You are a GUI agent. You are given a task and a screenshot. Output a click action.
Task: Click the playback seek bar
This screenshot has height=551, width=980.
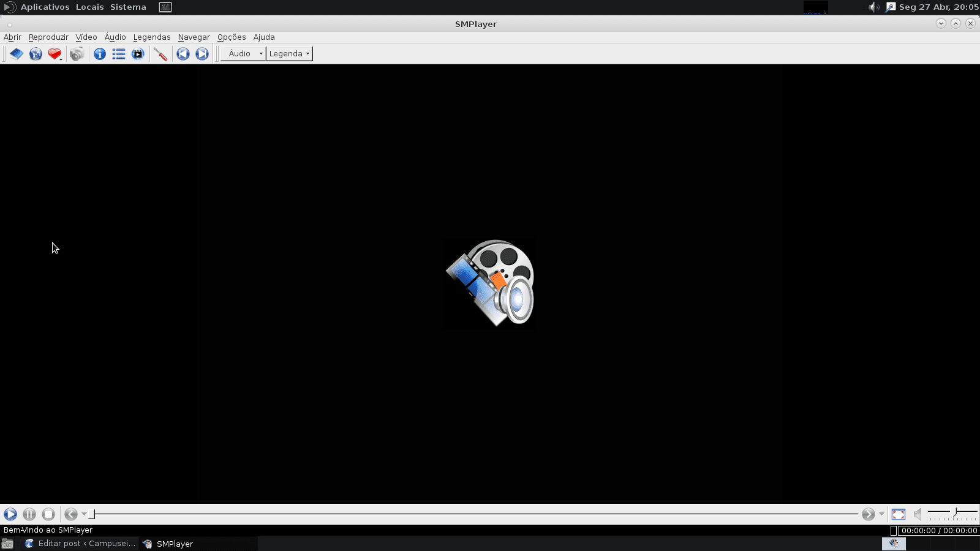tap(473, 514)
